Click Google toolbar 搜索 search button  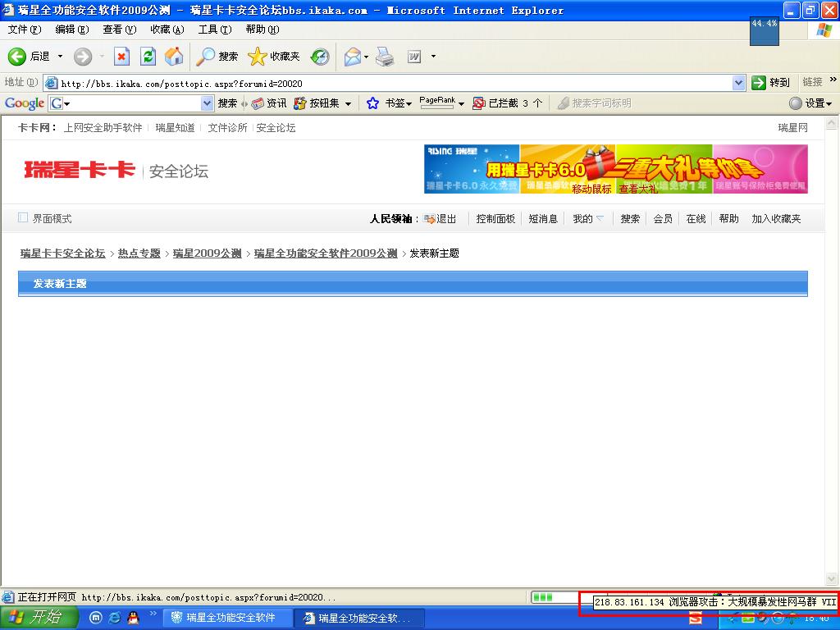[227, 103]
